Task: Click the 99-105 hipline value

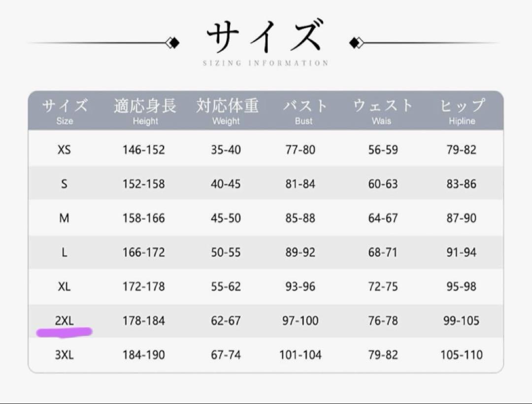Action: point(462,321)
